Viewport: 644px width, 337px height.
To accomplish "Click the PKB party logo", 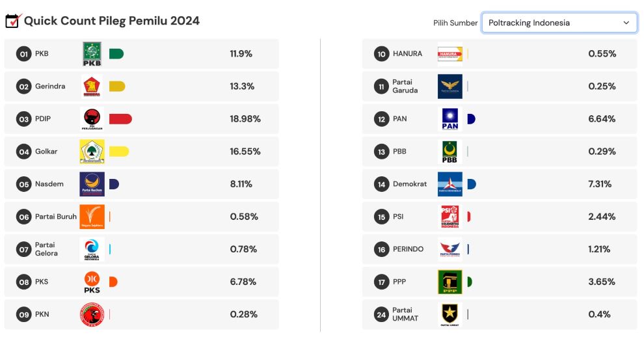I will [x=92, y=54].
